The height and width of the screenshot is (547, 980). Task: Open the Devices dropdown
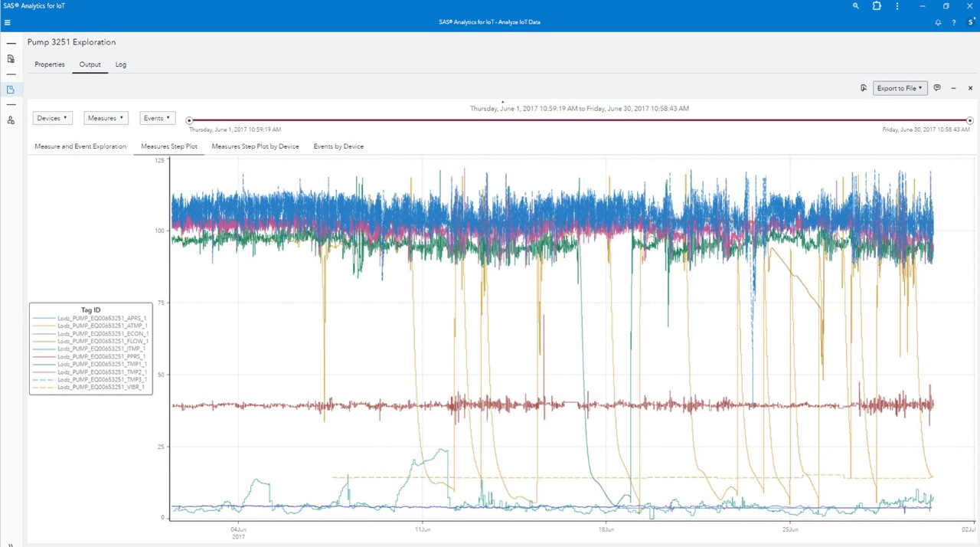51,117
